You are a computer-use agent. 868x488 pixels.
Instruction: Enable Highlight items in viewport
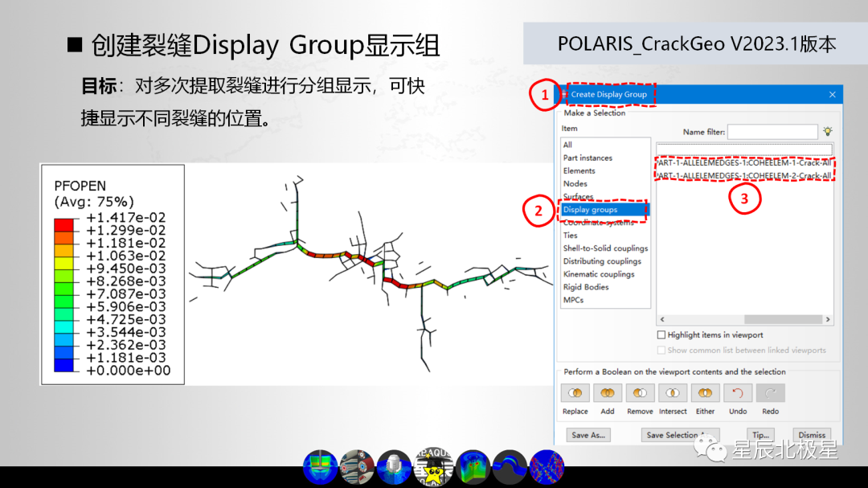(x=661, y=334)
